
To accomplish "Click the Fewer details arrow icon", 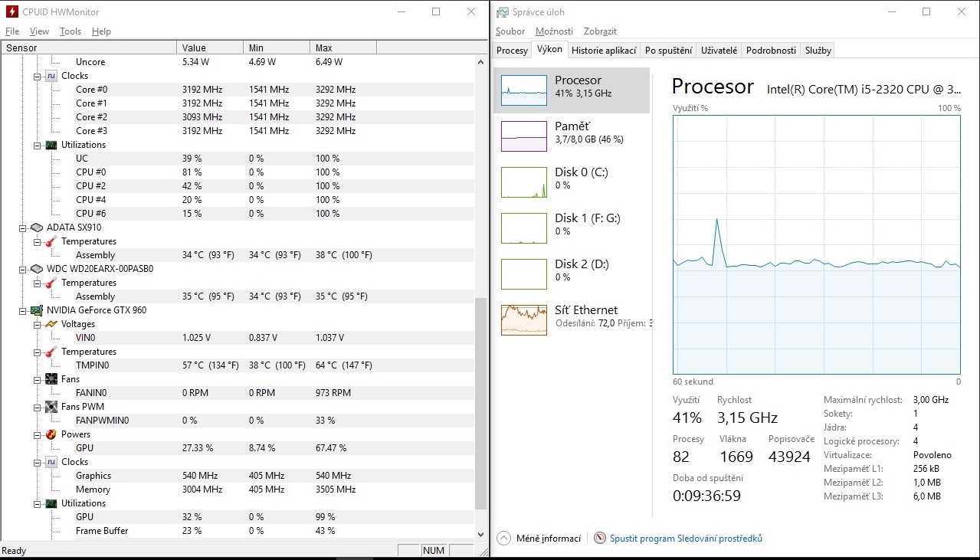I will click(503, 539).
